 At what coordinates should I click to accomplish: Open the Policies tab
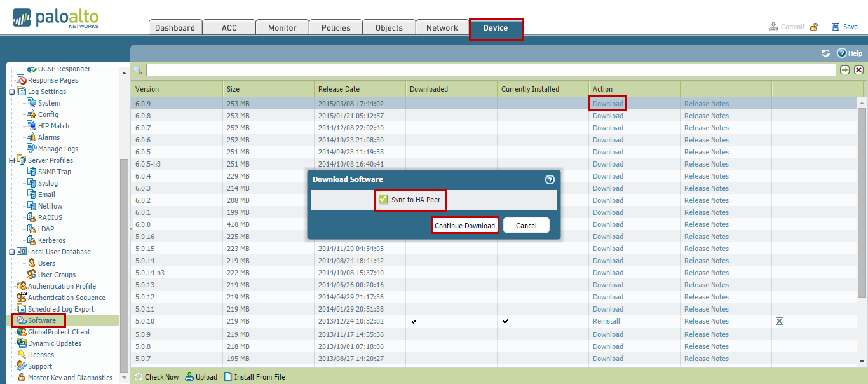(x=336, y=27)
